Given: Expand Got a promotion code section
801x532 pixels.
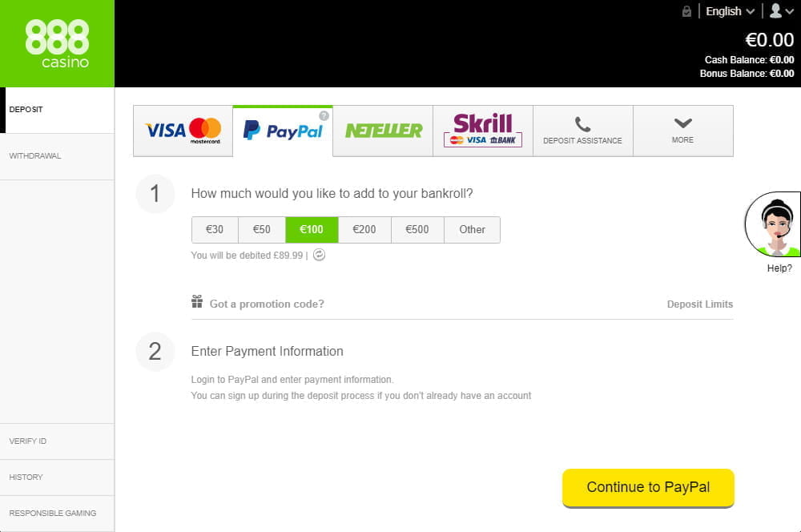Looking at the screenshot, I should point(267,304).
